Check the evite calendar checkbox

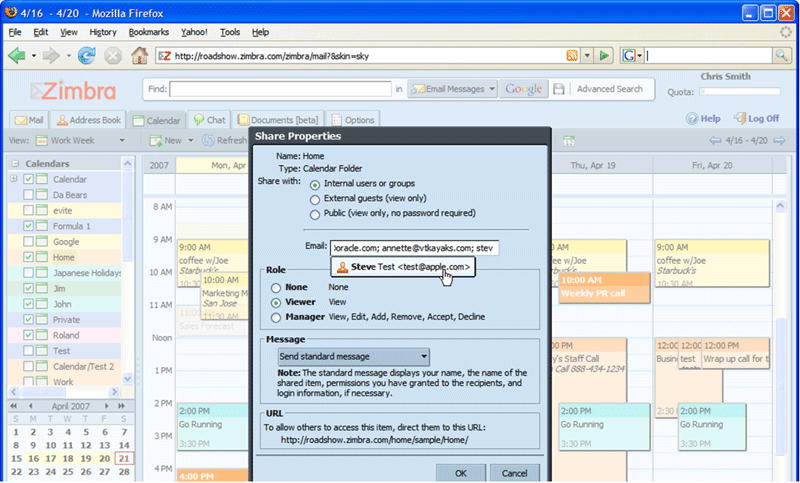pyautogui.click(x=29, y=210)
